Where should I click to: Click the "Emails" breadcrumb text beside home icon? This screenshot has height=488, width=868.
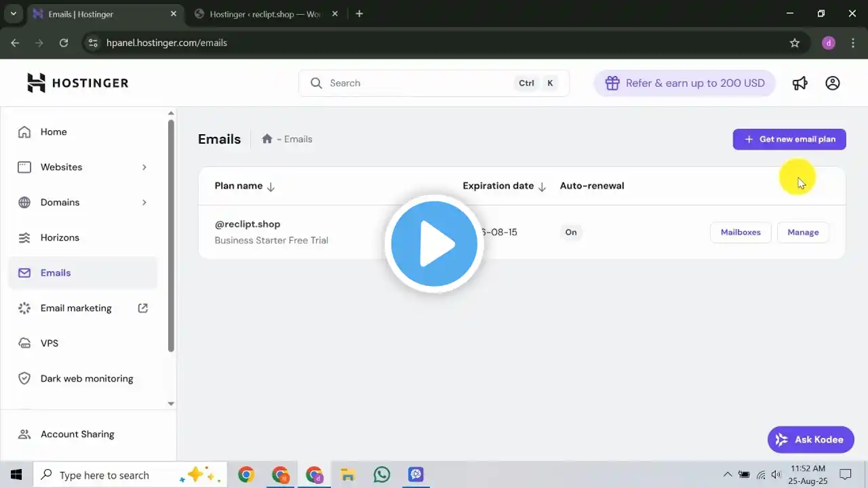coord(298,139)
